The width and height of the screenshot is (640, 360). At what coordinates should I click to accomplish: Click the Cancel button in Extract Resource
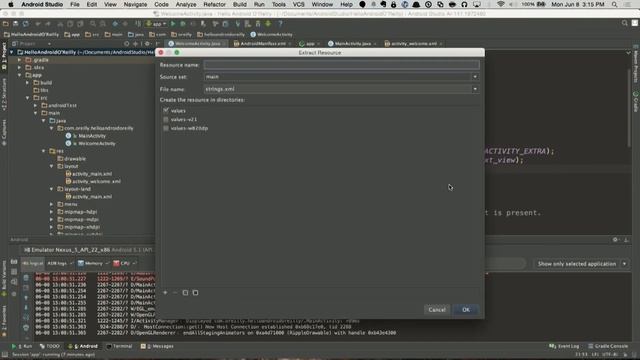pyautogui.click(x=437, y=310)
